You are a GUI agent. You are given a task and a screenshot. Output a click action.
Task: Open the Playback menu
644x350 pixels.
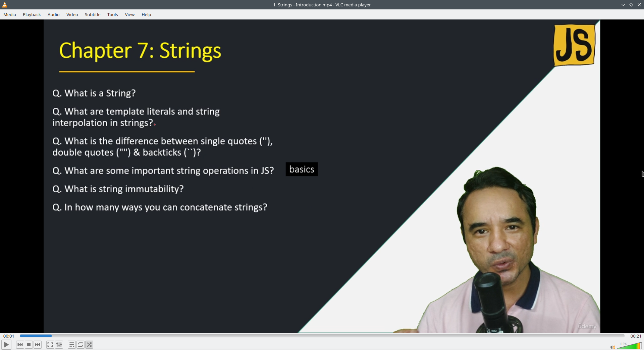[32, 14]
